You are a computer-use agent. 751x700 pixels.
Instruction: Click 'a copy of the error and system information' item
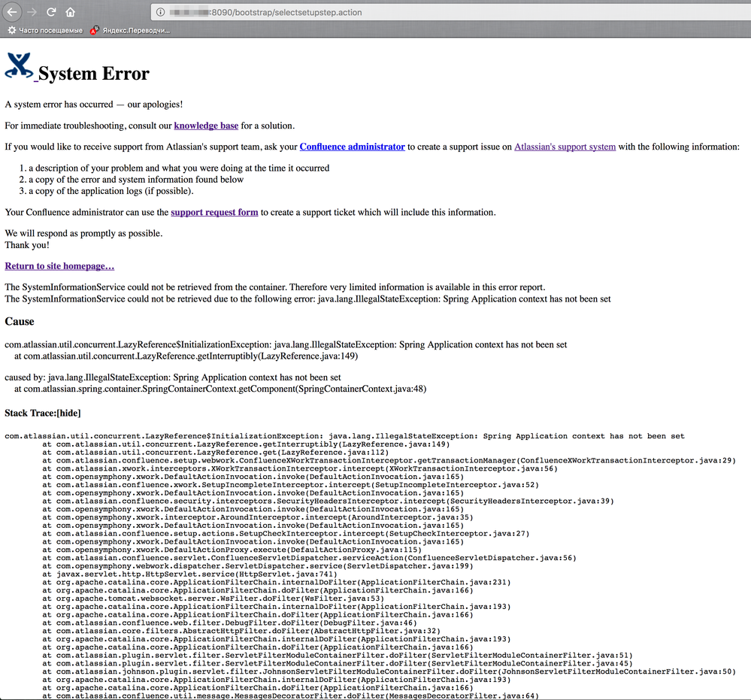click(136, 179)
